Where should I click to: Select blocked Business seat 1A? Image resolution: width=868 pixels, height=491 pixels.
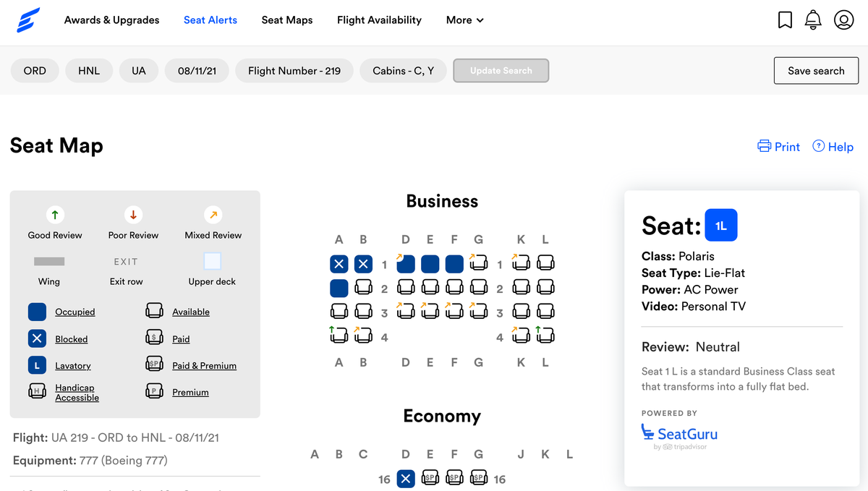[339, 264]
